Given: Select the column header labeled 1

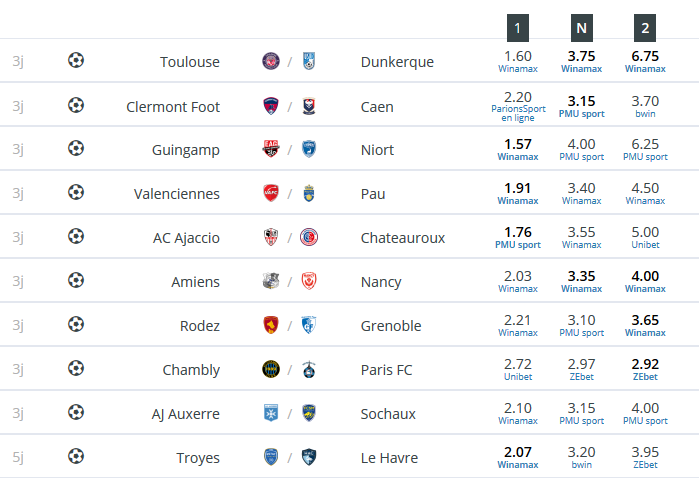Looking at the screenshot, I should pyautogui.click(x=518, y=28).
